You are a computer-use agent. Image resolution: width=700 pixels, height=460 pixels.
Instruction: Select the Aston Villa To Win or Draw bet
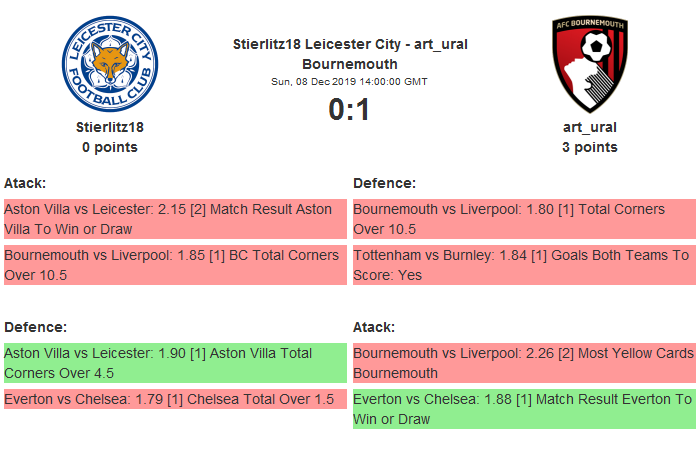(x=175, y=219)
